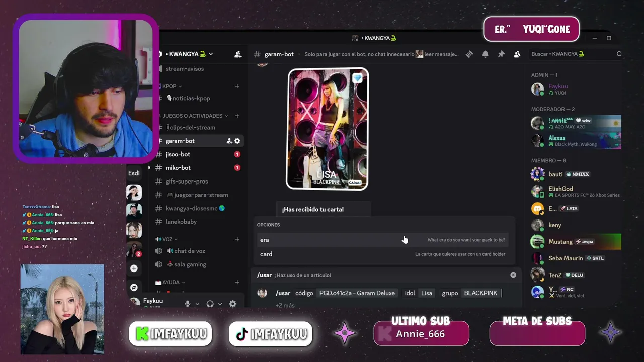Click the hashtag icon in channel header
The image size is (644, 362).
[257, 54]
